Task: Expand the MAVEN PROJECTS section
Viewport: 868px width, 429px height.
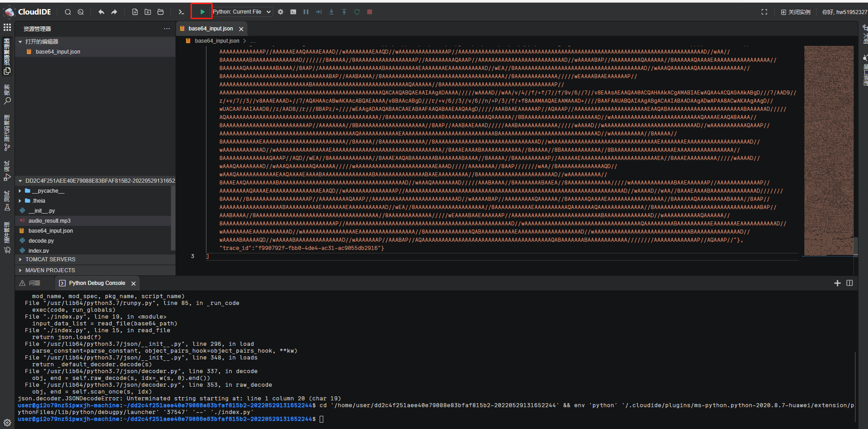Action: click(x=50, y=270)
